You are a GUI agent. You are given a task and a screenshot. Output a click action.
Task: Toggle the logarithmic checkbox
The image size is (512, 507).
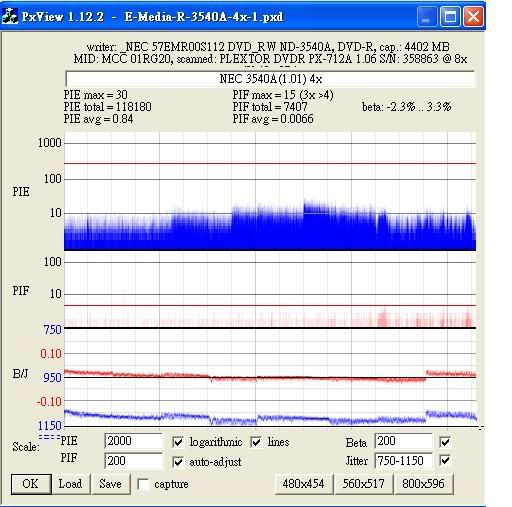click(178, 442)
